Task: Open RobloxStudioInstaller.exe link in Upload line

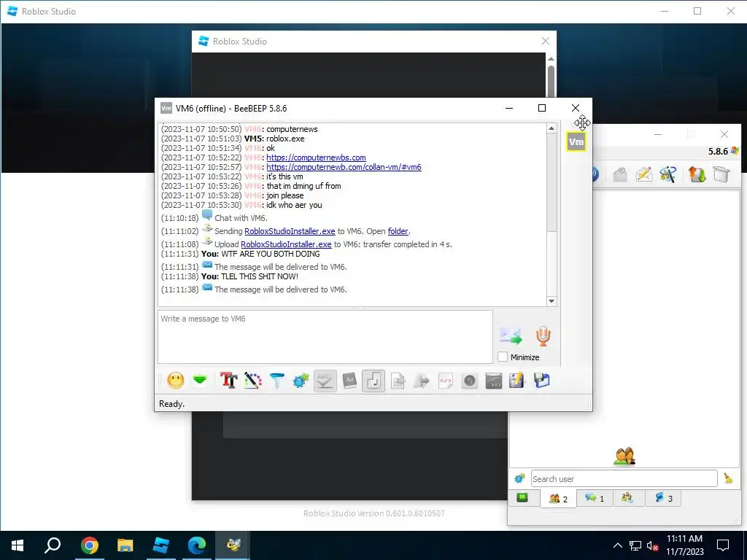Action: click(x=286, y=244)
